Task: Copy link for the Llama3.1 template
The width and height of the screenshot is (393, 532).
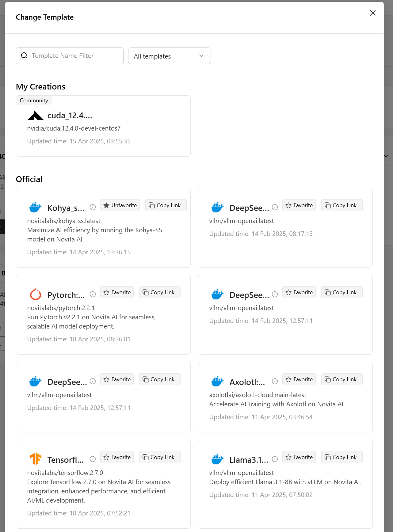Action: [x=342, y=457]
